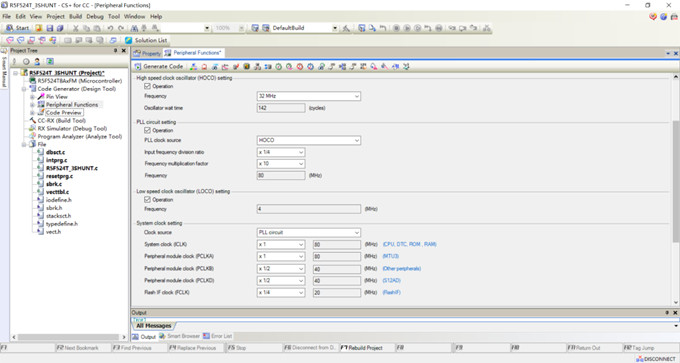Click the Code Generator wrench icon
Screen dimensions: 680x363
pyautogui.click(x=33, y=88)
